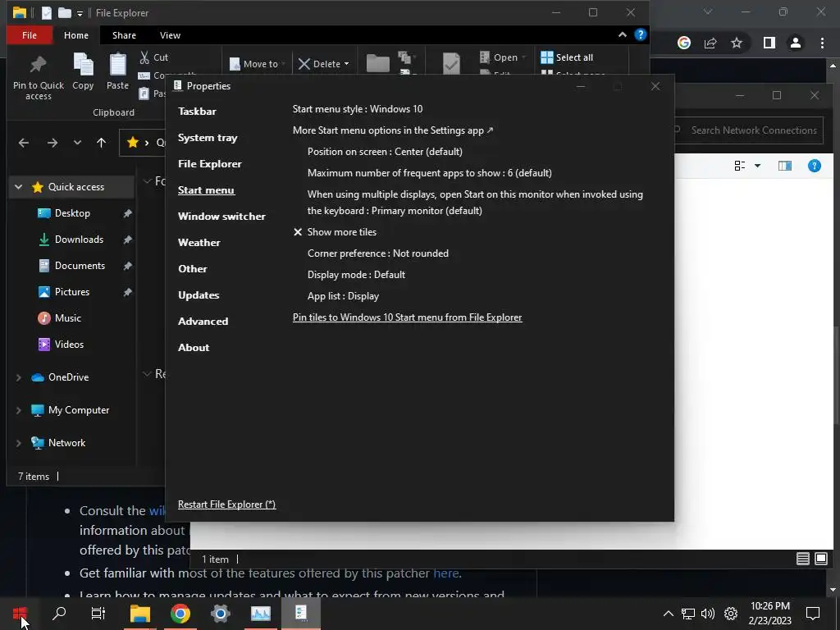The image size is (840, 630).
Task: Change Start menu style setting
Action: pyautogui.click(x=358, y=109)
